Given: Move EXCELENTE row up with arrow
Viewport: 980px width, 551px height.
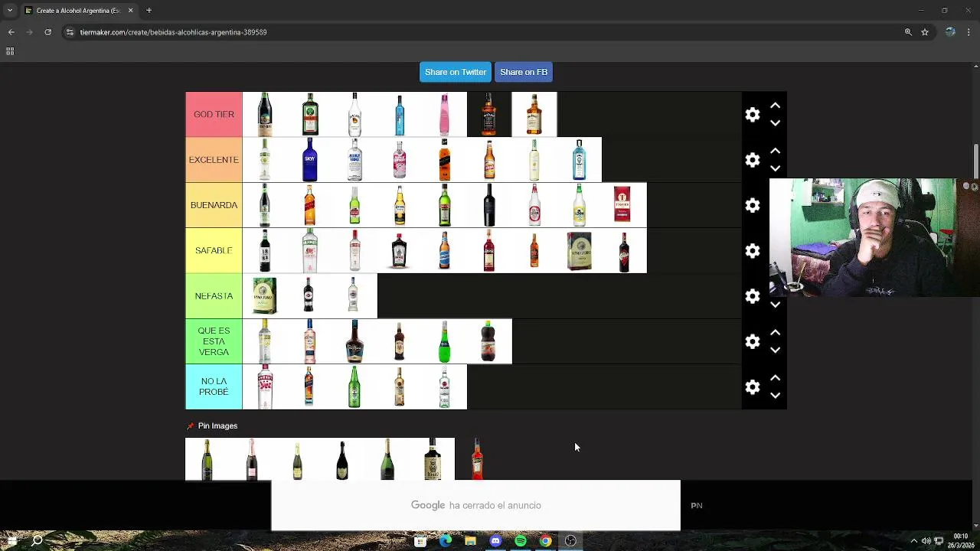Looking at the screenshot, I should (775, 151).
